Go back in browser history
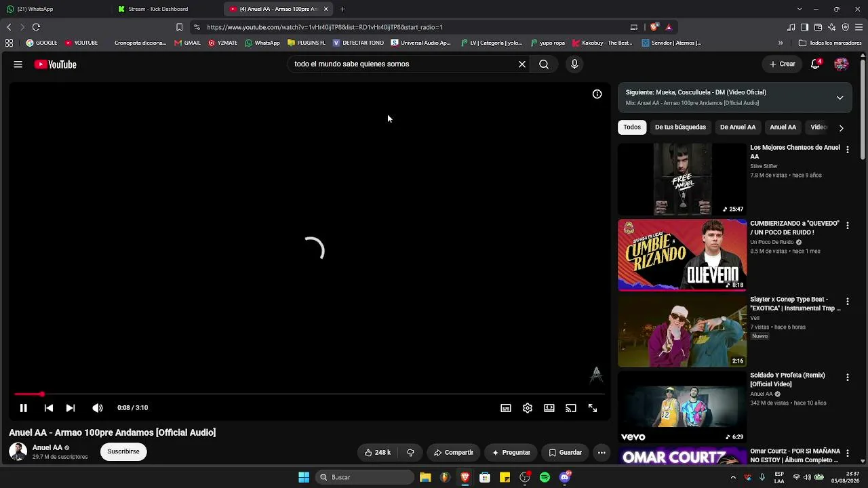 point(9,27)
